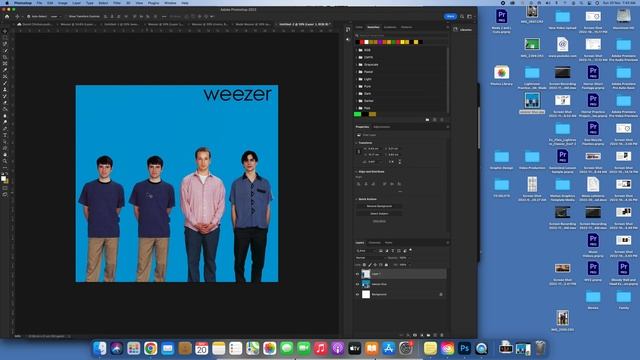
Task: Open the Libraries panel button
Action: tap(463, 29)
